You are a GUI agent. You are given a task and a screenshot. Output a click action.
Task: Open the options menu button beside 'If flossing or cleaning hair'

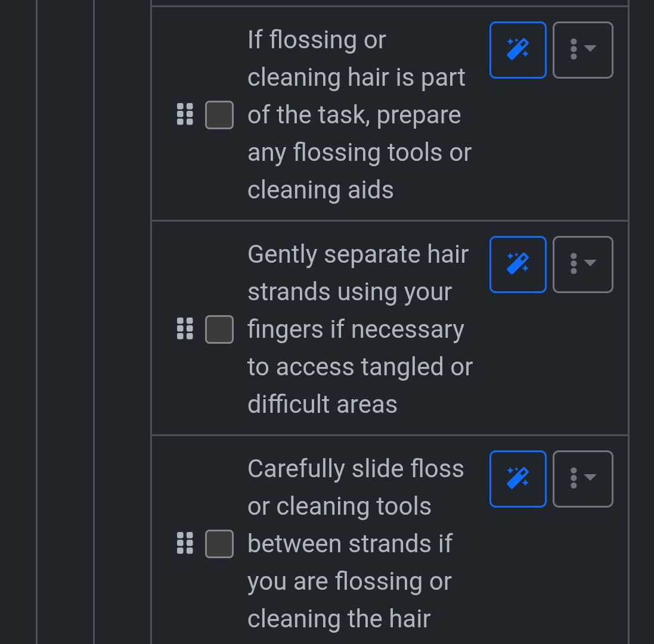coord(582,50)
